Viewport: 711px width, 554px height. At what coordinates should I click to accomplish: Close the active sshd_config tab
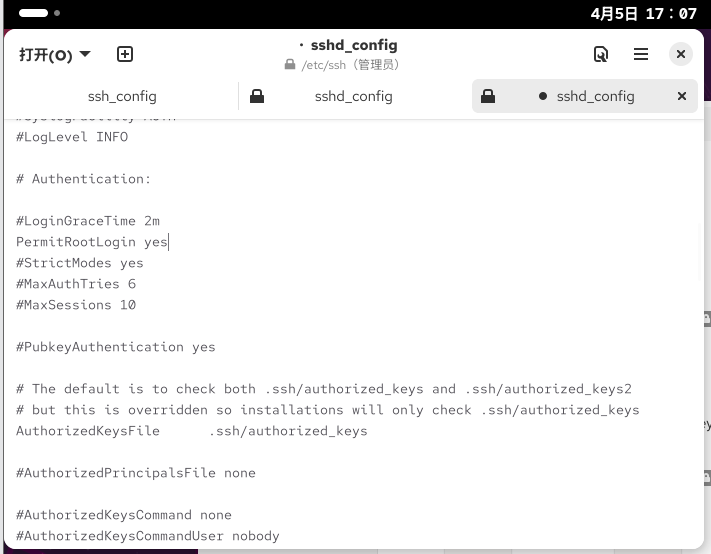[682, 96]
